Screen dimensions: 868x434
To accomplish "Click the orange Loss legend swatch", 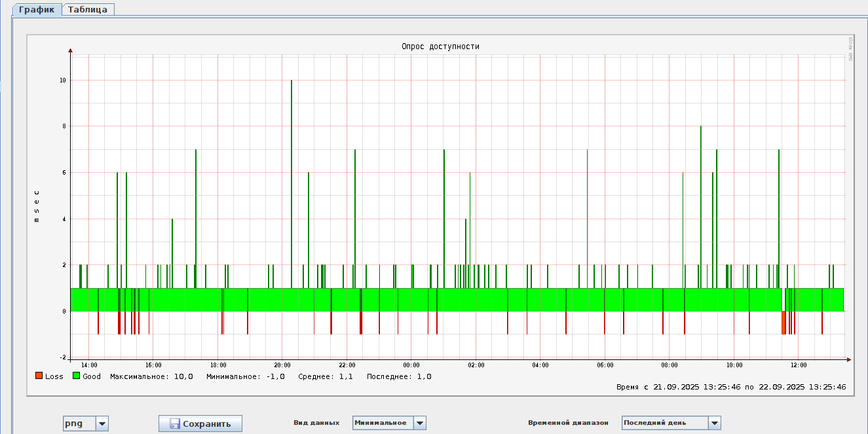I will pos(39,376).
